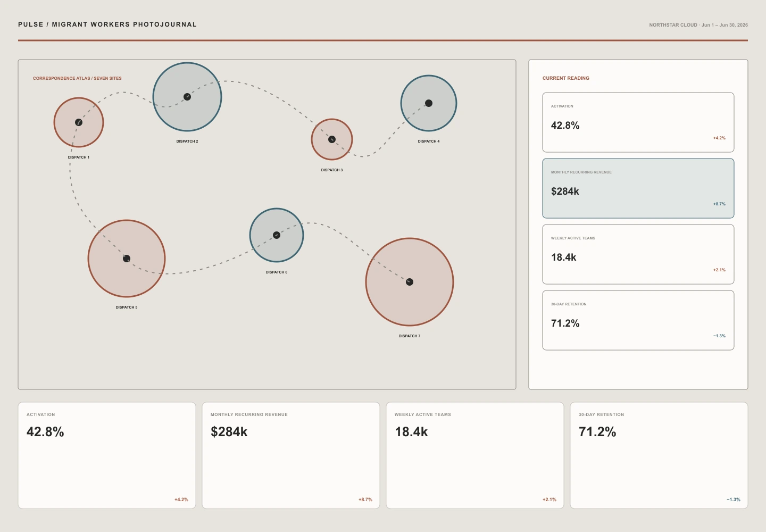Screen dimensions: 766x532
Task: Click "+4.2%" in the bottom Activation card
Action: (181, 500)
